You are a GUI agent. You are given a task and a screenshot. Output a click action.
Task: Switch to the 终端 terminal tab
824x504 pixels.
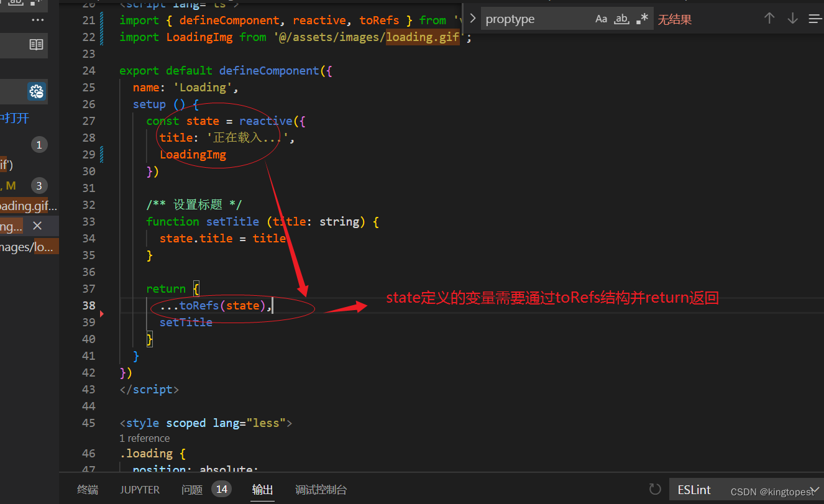point(87,489)
